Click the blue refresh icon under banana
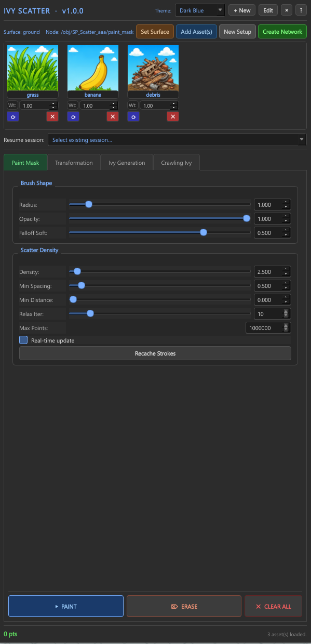Image resolution: width=311 pixels, height=644 pixels. click(x=73, y=117)
